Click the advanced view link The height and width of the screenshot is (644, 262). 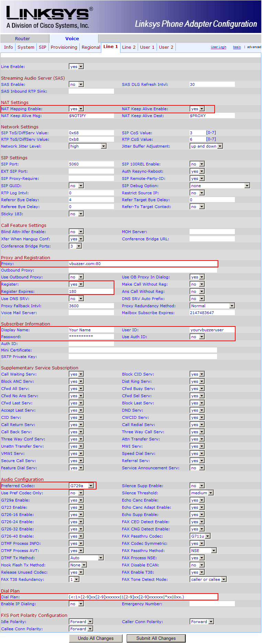click(x=254, y=47)
